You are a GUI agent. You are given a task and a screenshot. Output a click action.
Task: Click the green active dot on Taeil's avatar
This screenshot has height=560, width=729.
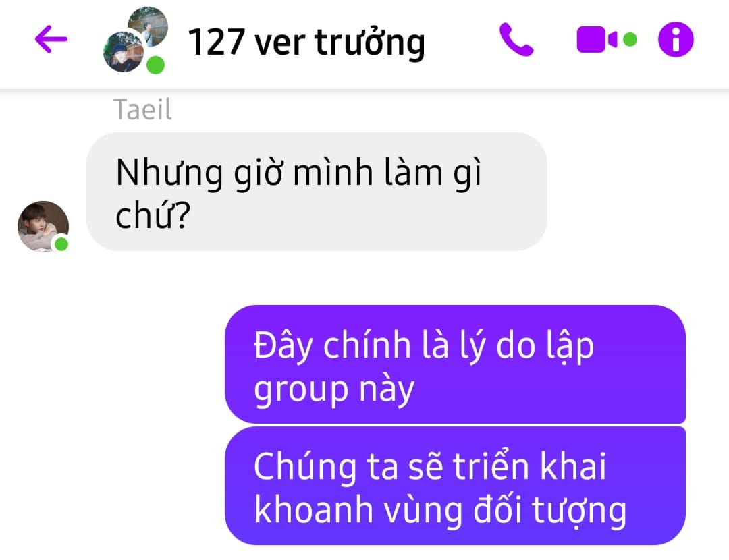[x=61, y=244]
